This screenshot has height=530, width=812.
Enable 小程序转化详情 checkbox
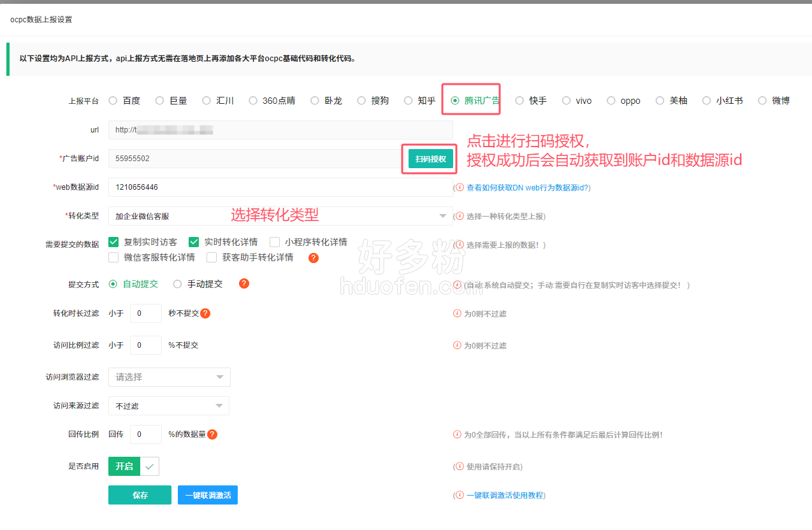(x=275, y=242)
